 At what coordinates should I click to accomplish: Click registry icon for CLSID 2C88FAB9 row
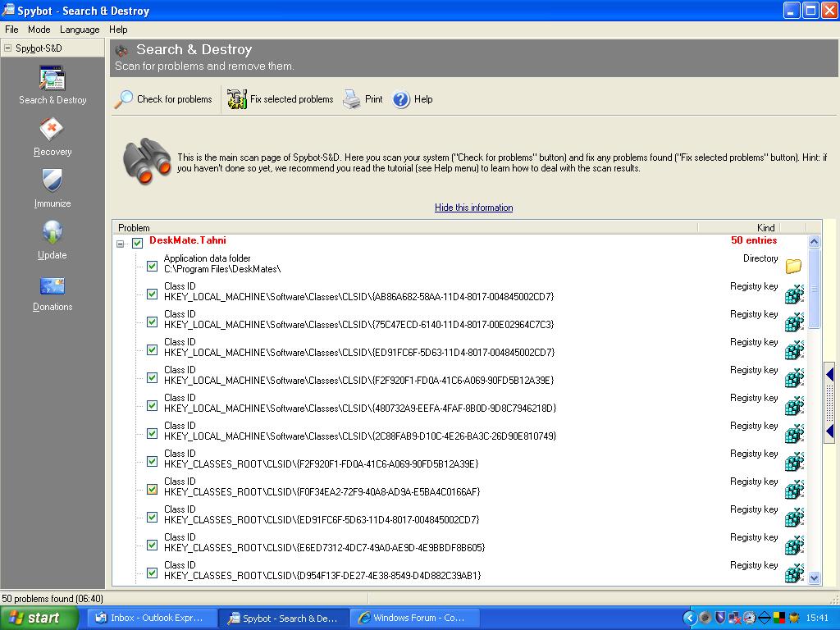794,433
